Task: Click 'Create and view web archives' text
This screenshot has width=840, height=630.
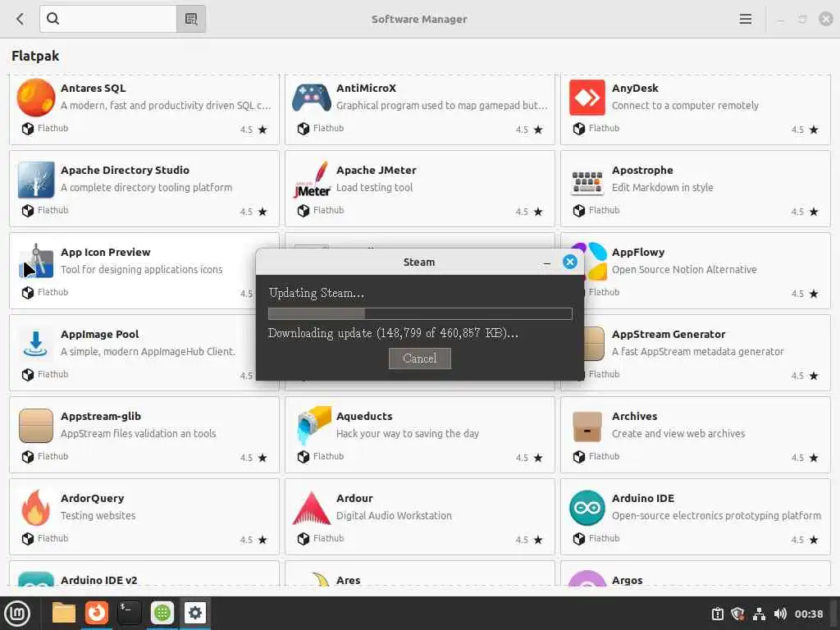Action: pos(678,433)
